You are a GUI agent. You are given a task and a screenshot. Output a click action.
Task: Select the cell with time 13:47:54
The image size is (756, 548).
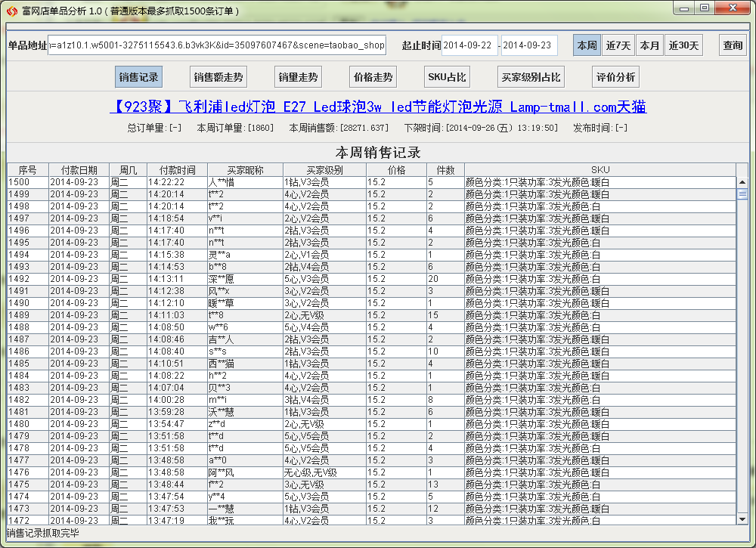[177, 497]
